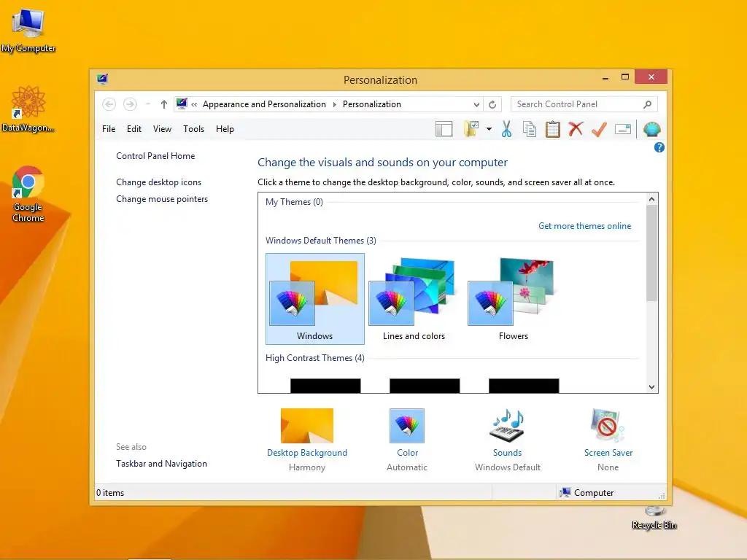This screenshot has height=560, width=747.
Task: Click Get more themes online link
Action: [x=584, y=226]
